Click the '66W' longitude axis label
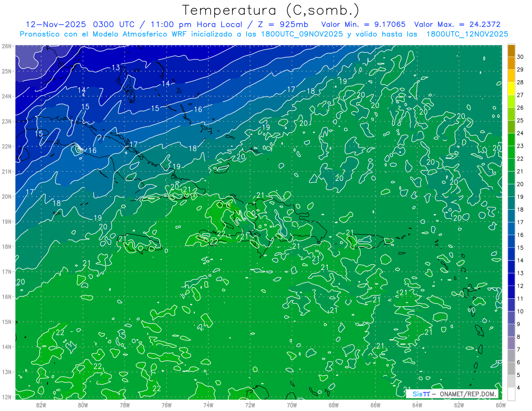This screenshot has height=411, width=532. point(376,405)
